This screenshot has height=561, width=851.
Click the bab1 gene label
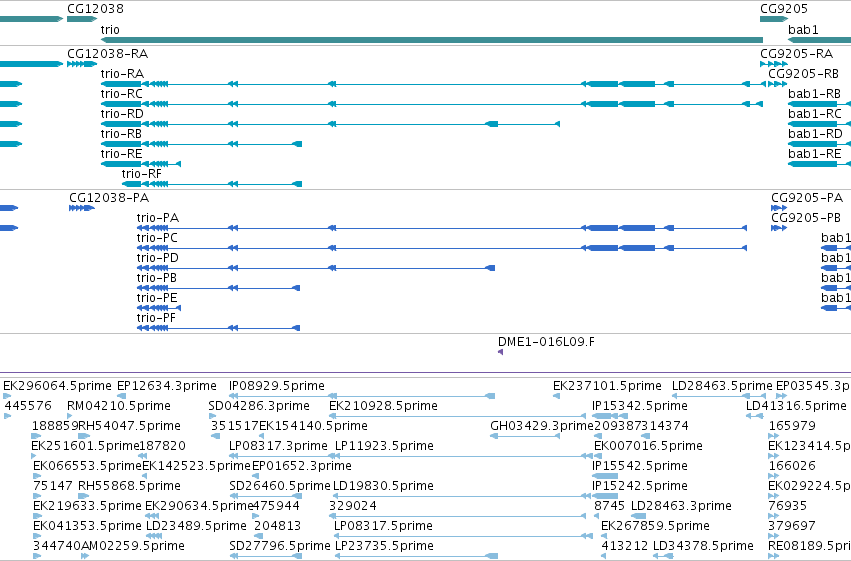(803, 30)
